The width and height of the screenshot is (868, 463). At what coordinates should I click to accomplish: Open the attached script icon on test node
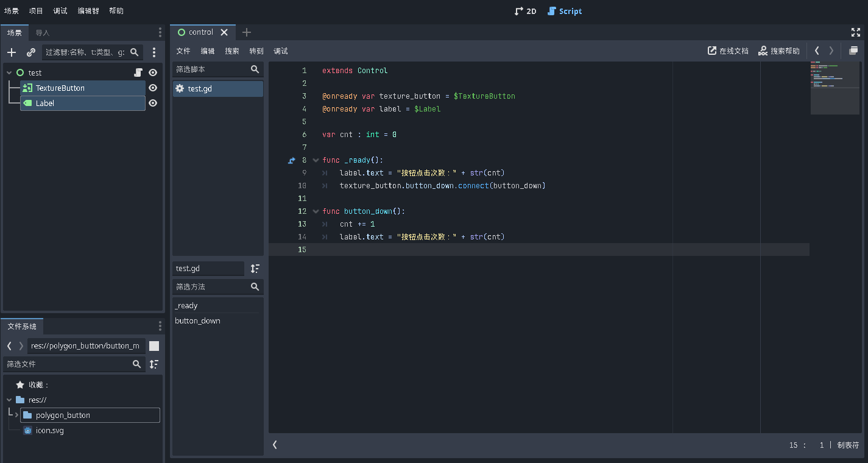(139, 72)
